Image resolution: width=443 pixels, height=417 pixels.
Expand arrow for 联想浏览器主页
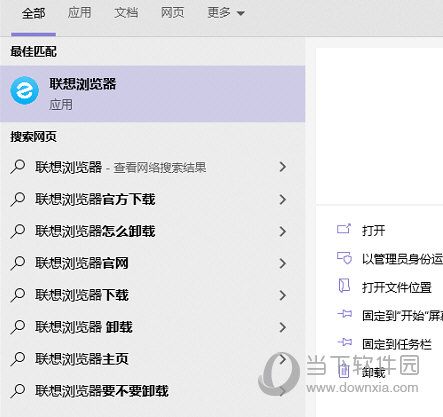tap(283, 359)
